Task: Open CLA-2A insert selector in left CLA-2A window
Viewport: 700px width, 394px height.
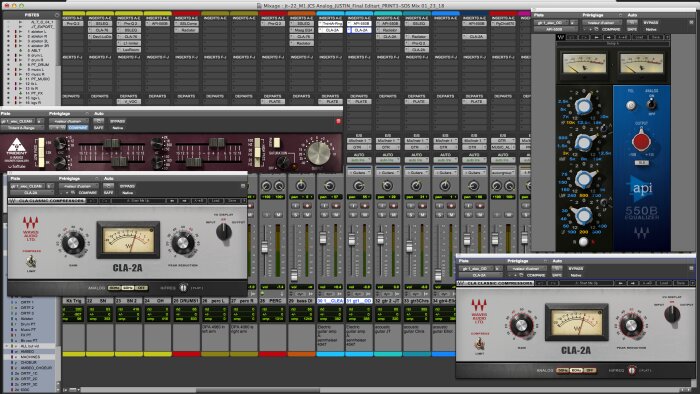Action: [31, 193]
